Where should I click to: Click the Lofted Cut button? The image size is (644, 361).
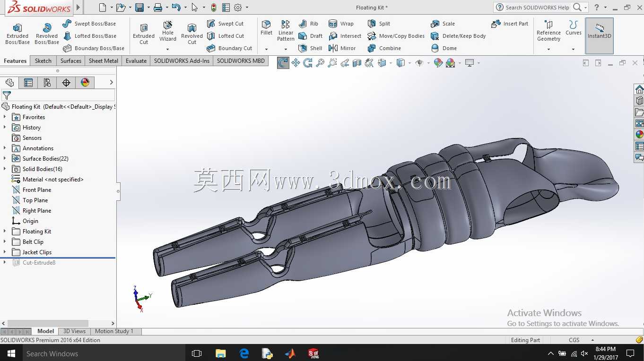(225, 36)
